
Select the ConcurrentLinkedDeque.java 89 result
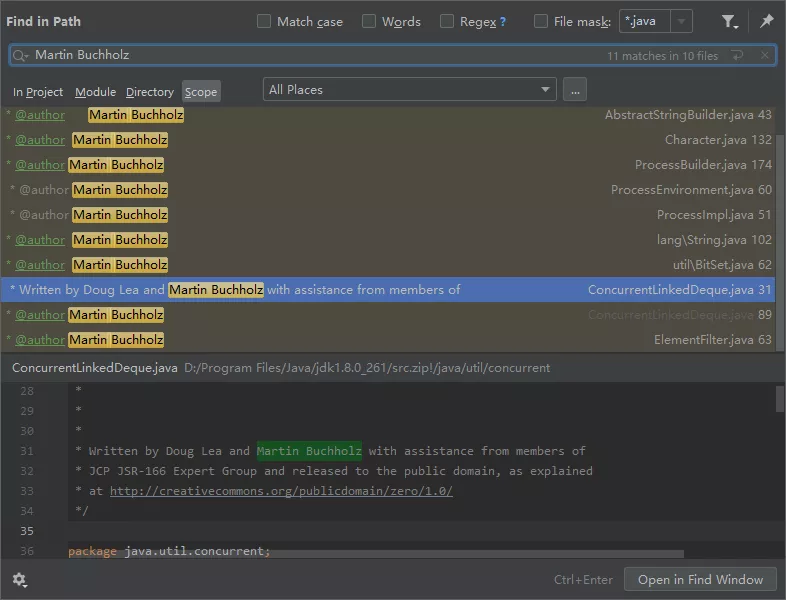388,315
